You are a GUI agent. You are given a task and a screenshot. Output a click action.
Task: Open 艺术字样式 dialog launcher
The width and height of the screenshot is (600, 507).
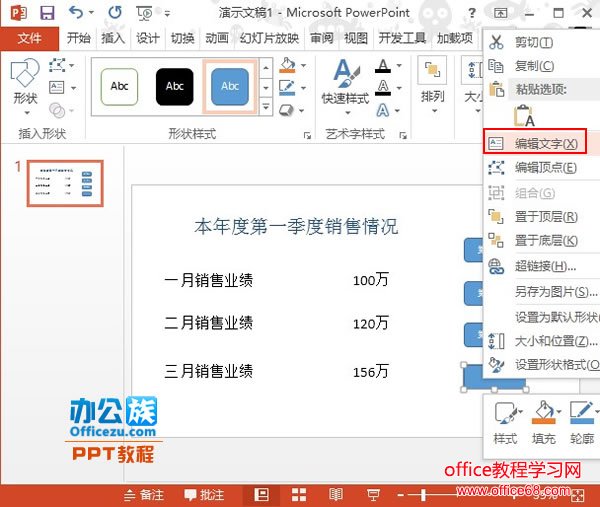coord(403,135)
